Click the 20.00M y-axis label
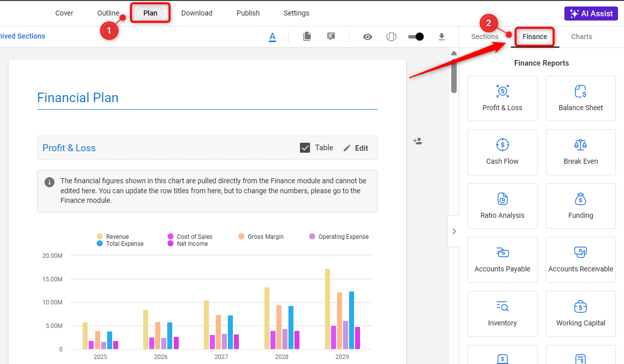624x364 pixels. tap(52, 256)
